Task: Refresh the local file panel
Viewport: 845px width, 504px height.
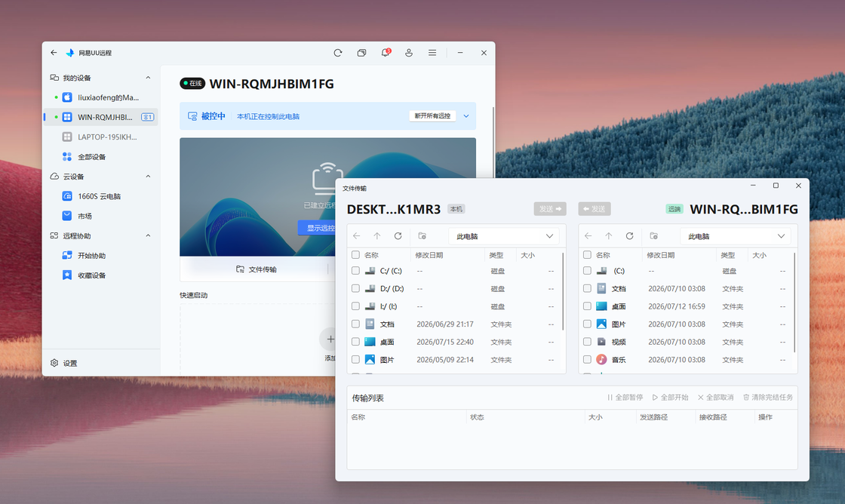Action: [398, 236]
